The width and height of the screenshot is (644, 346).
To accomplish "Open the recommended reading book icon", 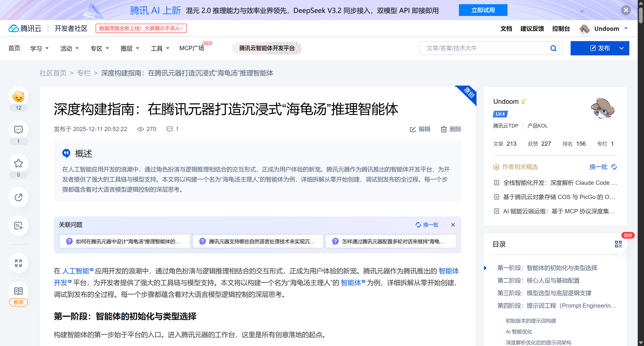I will coord(18,291).
